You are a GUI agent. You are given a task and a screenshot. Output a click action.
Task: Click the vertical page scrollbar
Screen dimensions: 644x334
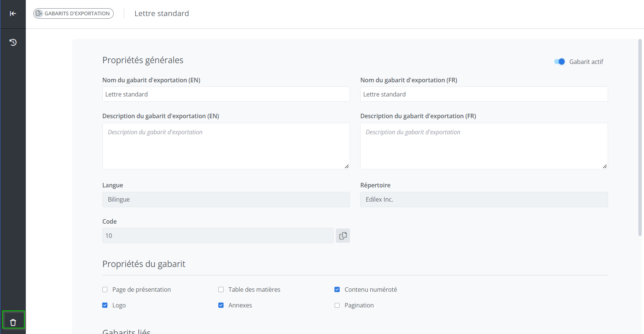pyautogui.click(x=640, y=137)
